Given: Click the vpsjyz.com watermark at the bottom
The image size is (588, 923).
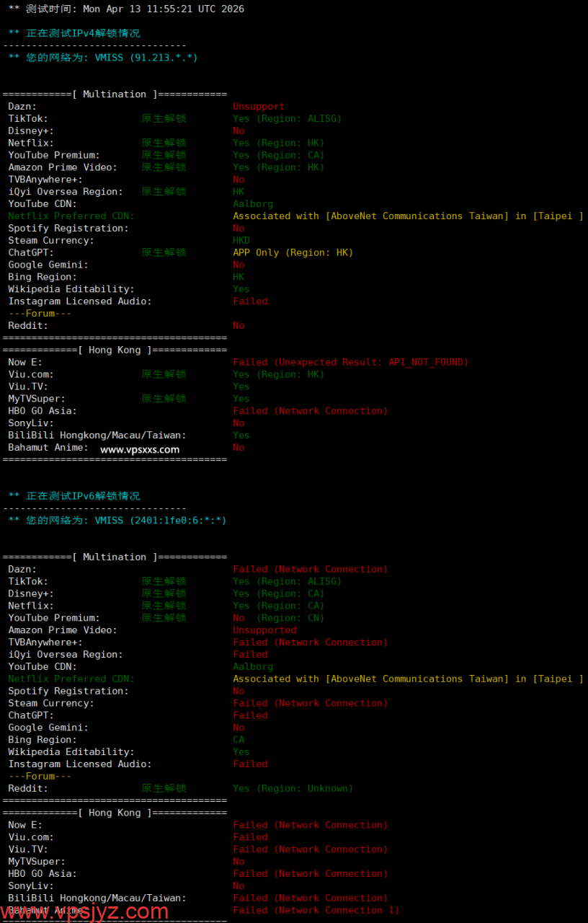Looking at the screenshot, I should click(x=84, y=911).
